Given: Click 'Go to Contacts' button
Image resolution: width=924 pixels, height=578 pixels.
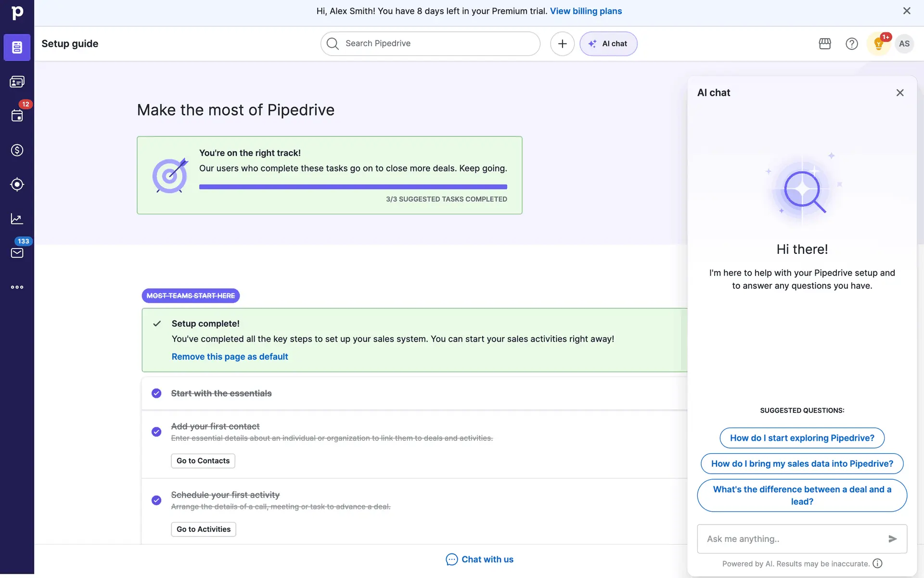Looking at the screenshot, I should click(203, 461).
